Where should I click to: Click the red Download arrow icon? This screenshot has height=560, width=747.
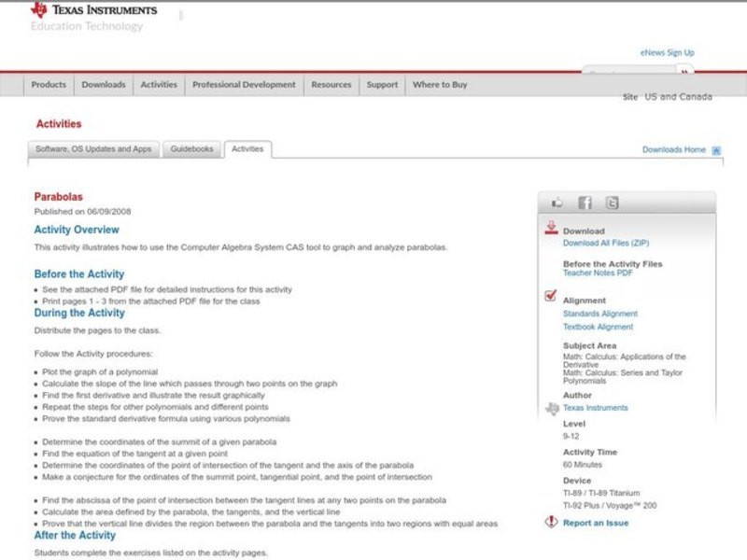point(551,228)
